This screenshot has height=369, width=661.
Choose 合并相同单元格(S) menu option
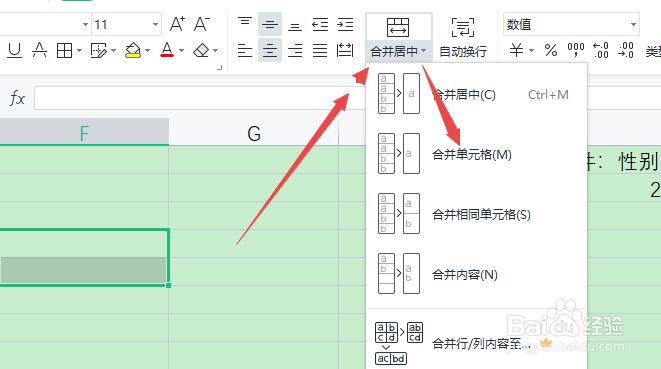click(476, 214)
